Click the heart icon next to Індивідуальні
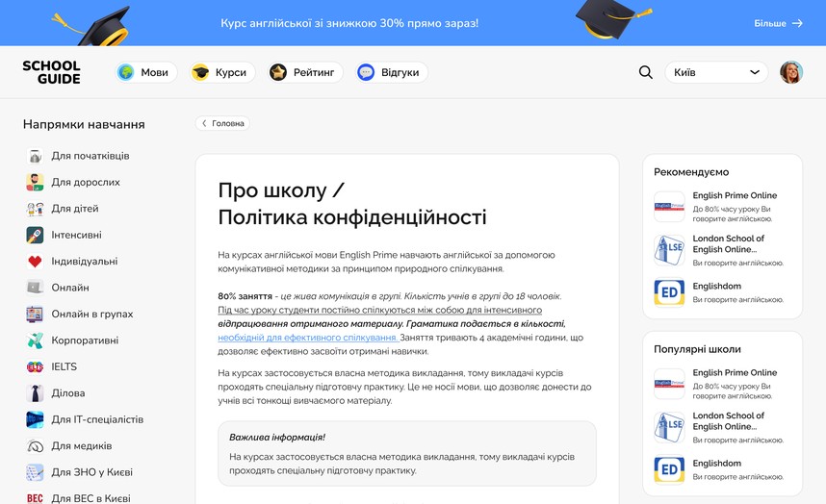This screenshot has width=826, height=504. (35, 261)
